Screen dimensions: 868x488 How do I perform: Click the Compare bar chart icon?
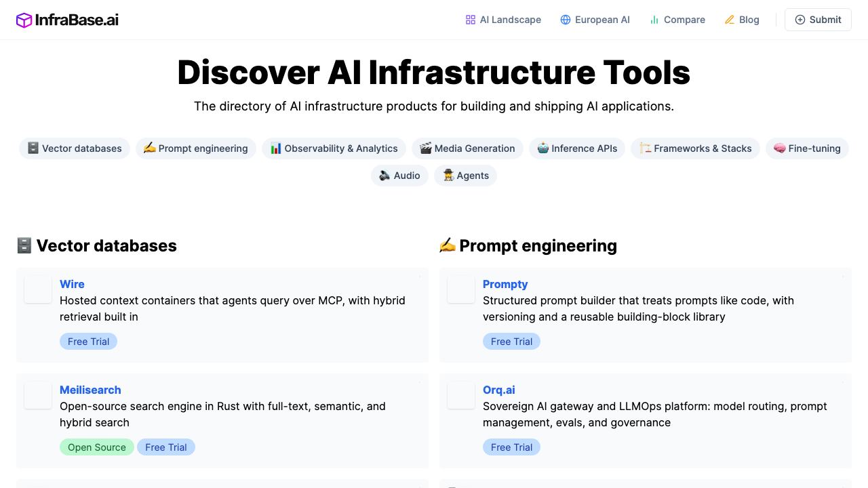point(654,20)
